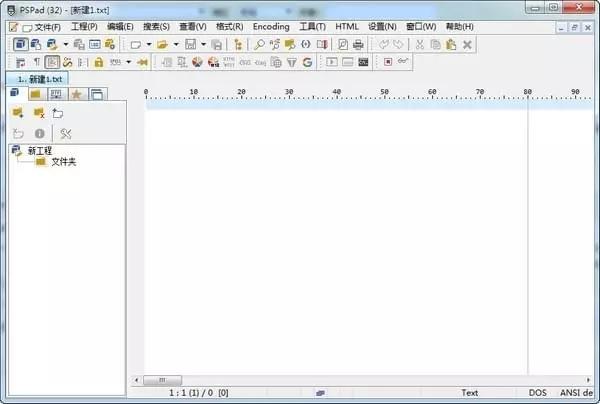Toggle the paragraph mark special characters icon
600x404 pixels.
pyautogui.click(x=37, y=62)
